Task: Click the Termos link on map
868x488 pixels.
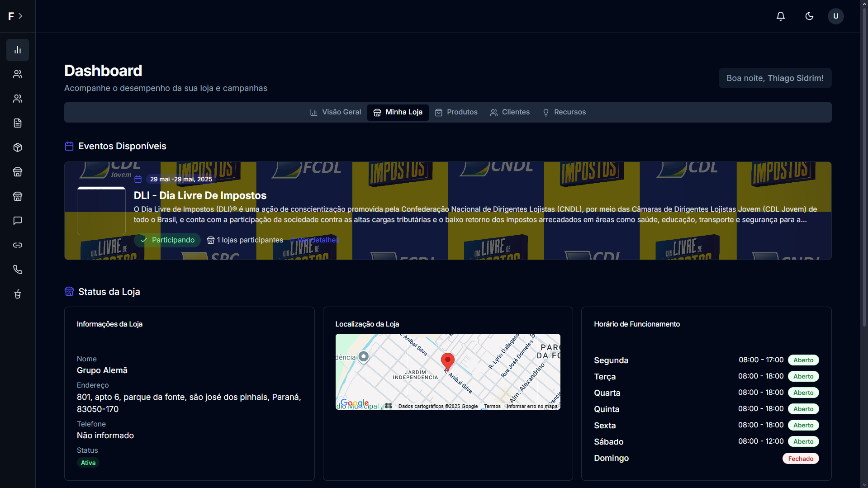Action: click(492, 406)
